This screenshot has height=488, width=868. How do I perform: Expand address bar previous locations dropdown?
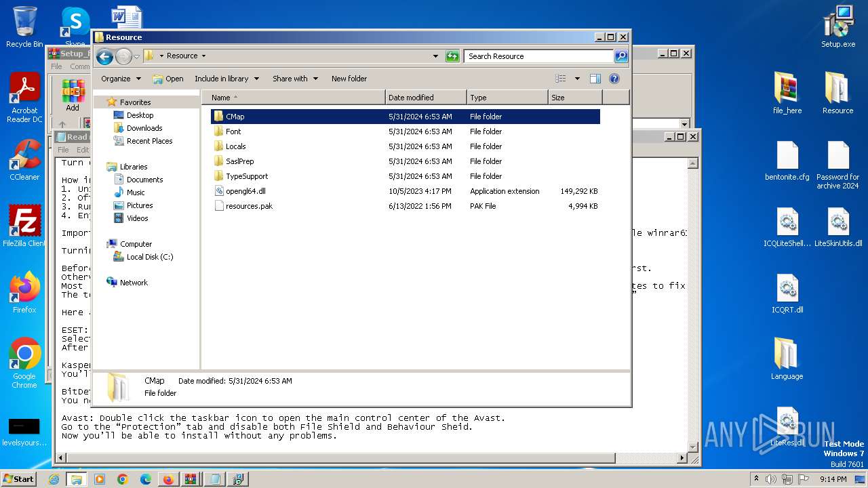coord(435,56)
